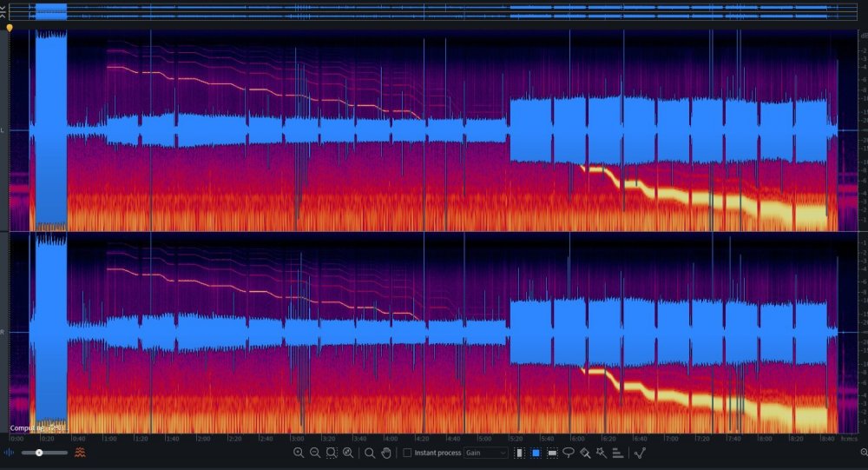Viewport: 868px width, 470px height.
Task: Click the waveform view icon beside slider
Action: pyautogui.click(x=10, y=453)
